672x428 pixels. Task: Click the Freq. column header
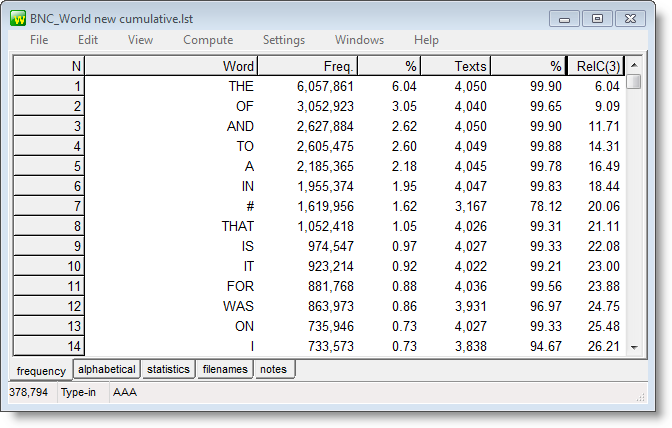(308, 66)
